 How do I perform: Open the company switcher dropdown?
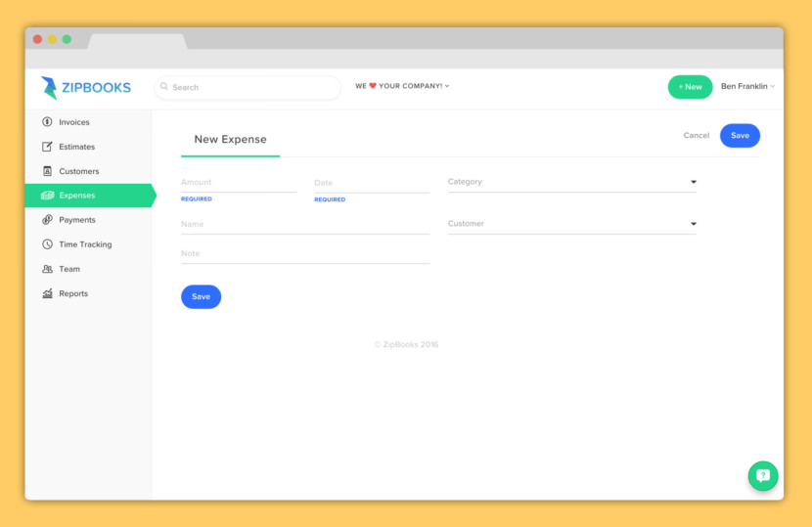(402, 86)
